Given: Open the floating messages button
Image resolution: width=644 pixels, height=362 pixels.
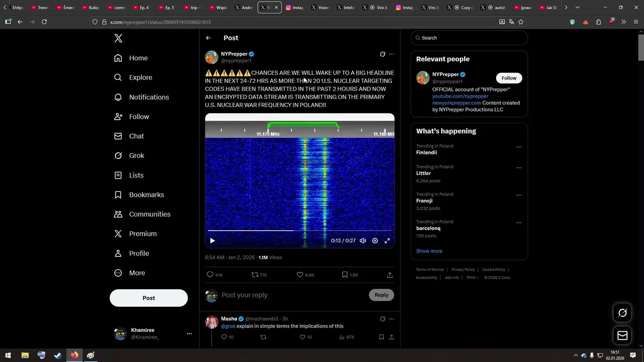Looking at the screenshot, I should pos(622,336).
